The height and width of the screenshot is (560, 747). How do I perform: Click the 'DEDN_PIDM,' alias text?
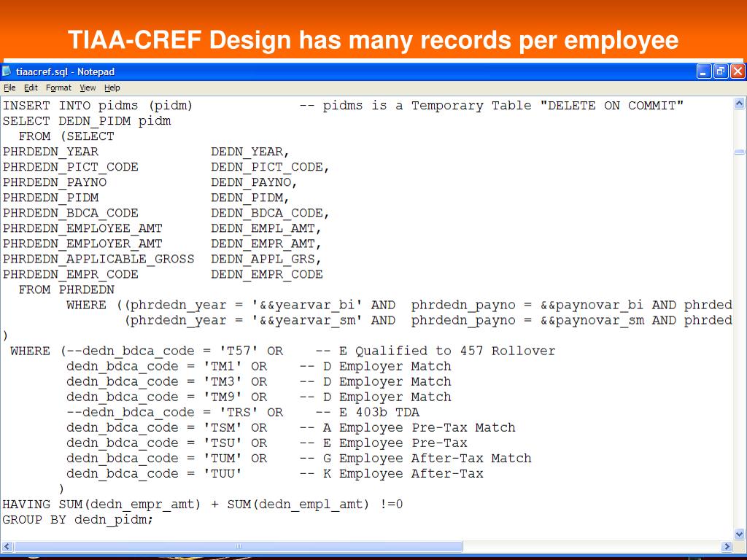pyautogui.click(x=250, y=198)
